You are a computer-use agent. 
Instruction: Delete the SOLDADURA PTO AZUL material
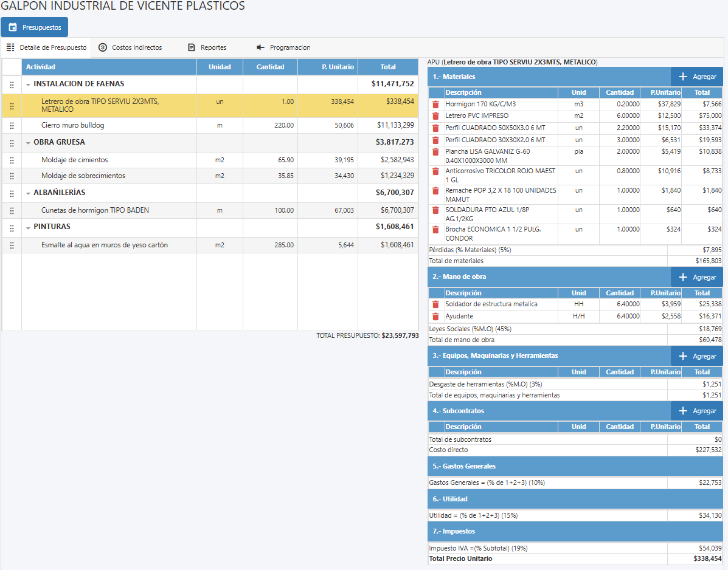click(435, 210)
